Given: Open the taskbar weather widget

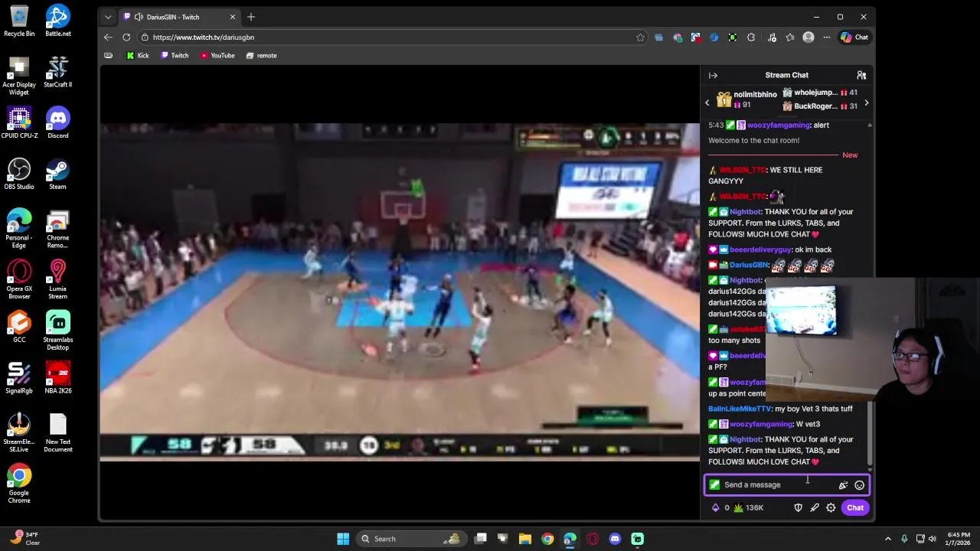Looking at the screenshot, I should tap(24, 539).
